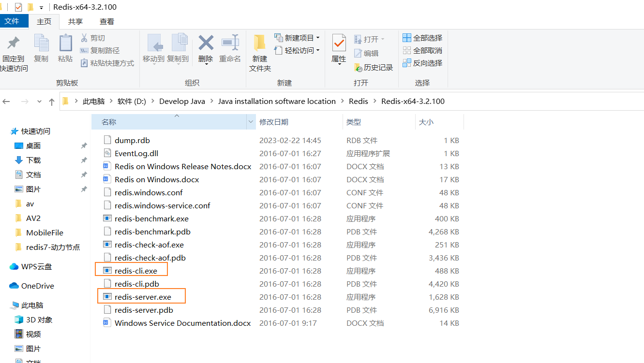644x363 pixels.
Task: Click the Back navigation arrow
Action: coord(6,102)
